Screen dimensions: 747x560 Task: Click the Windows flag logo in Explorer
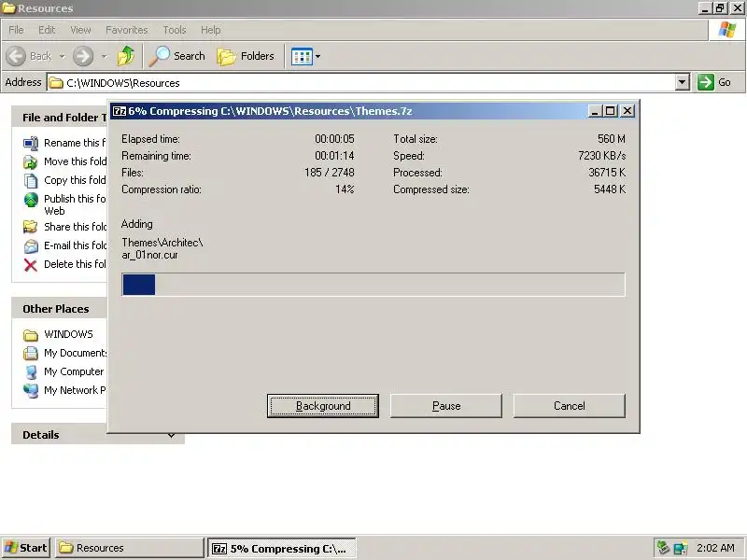tap(727, 30)
